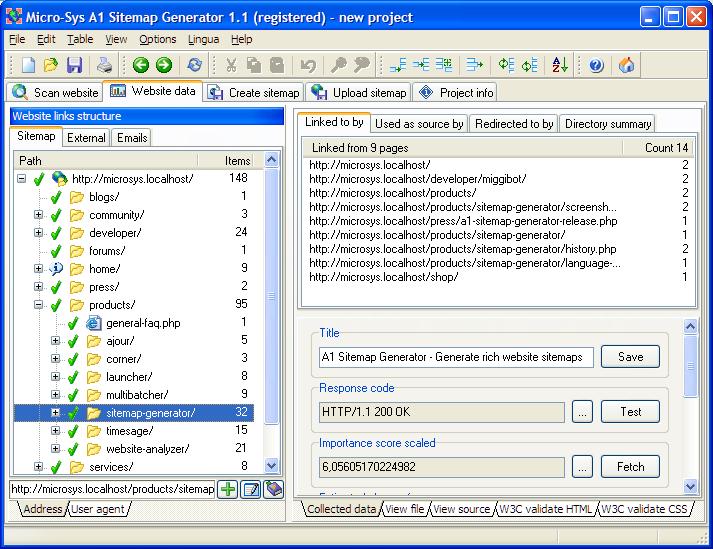
Task: Switch to the Scan website tab
Action: click(x=55, y=92)
